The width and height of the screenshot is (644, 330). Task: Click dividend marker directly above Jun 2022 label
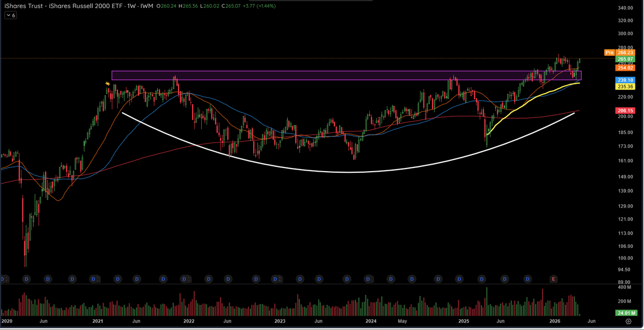229,280
